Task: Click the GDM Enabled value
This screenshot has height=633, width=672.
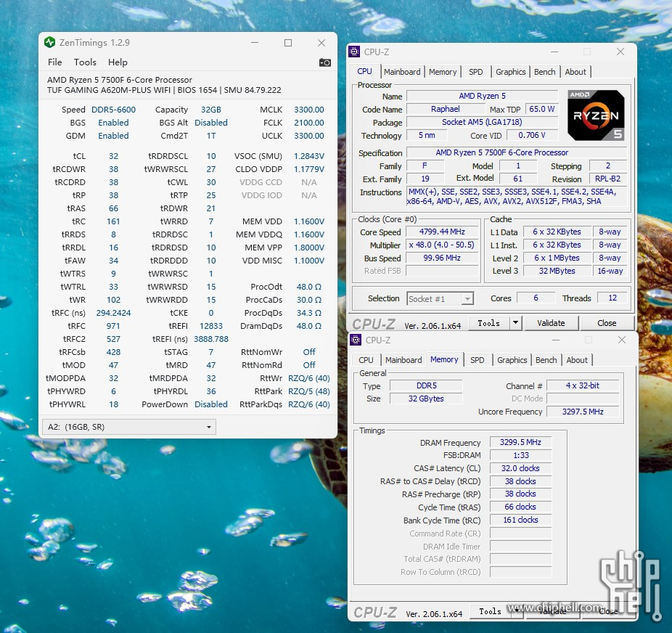Action: click(113, 136)
